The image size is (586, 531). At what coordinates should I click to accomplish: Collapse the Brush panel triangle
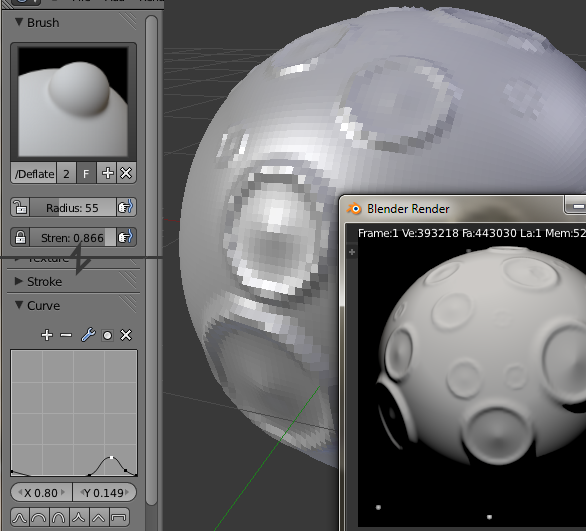pos(19,22)
